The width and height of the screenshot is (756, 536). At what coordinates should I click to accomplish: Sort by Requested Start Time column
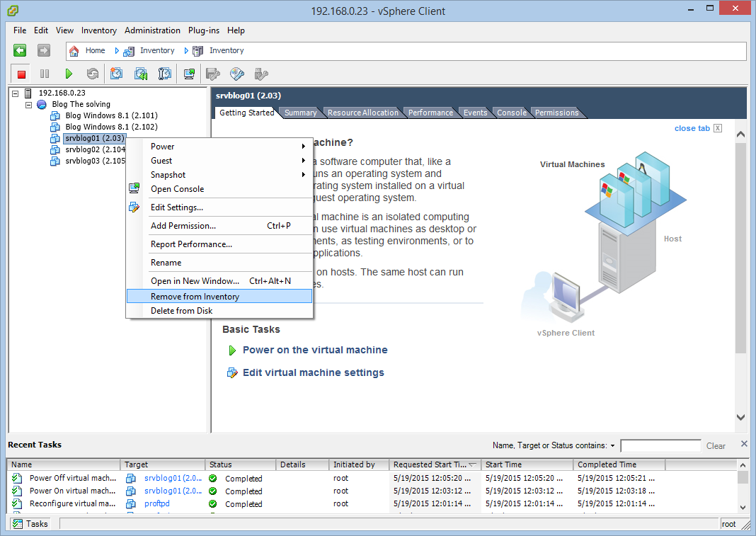click(435, 464)
